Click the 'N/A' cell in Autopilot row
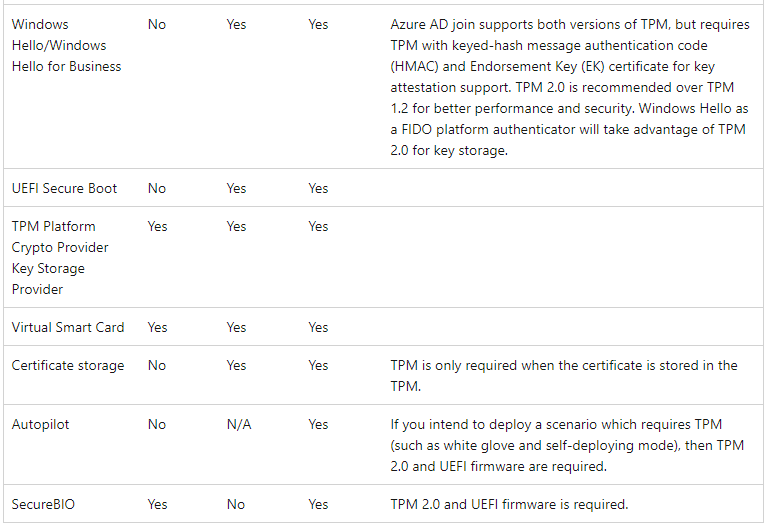This screenshot has height=527, width=772. (x=239, y=424)
